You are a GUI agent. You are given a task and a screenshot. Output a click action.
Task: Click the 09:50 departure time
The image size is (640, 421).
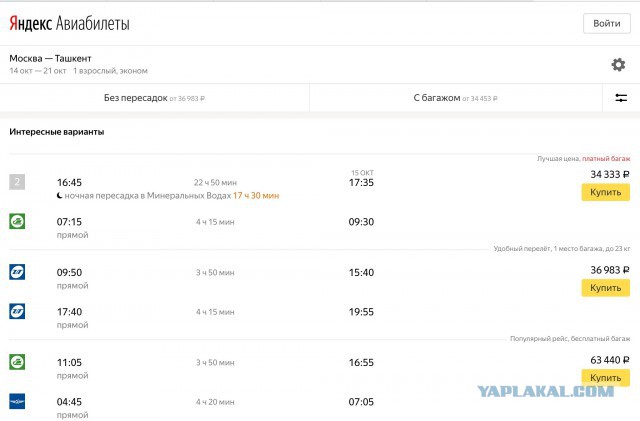point(69,272)
